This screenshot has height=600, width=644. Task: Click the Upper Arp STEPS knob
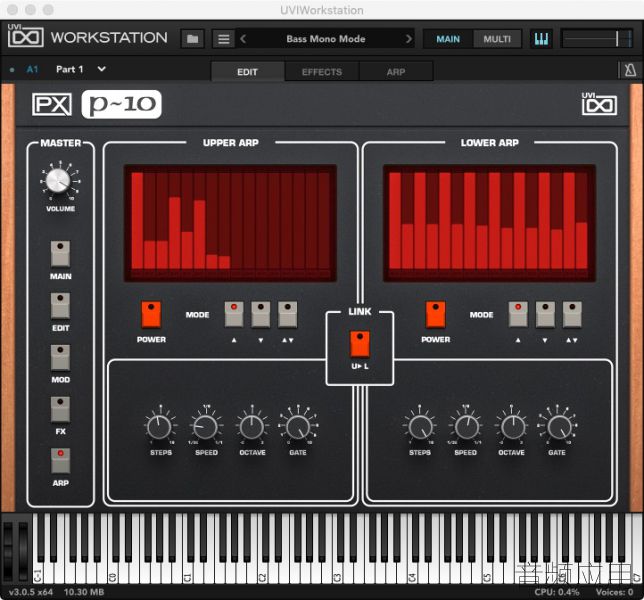pyautogui.click(x=159, y=427)
